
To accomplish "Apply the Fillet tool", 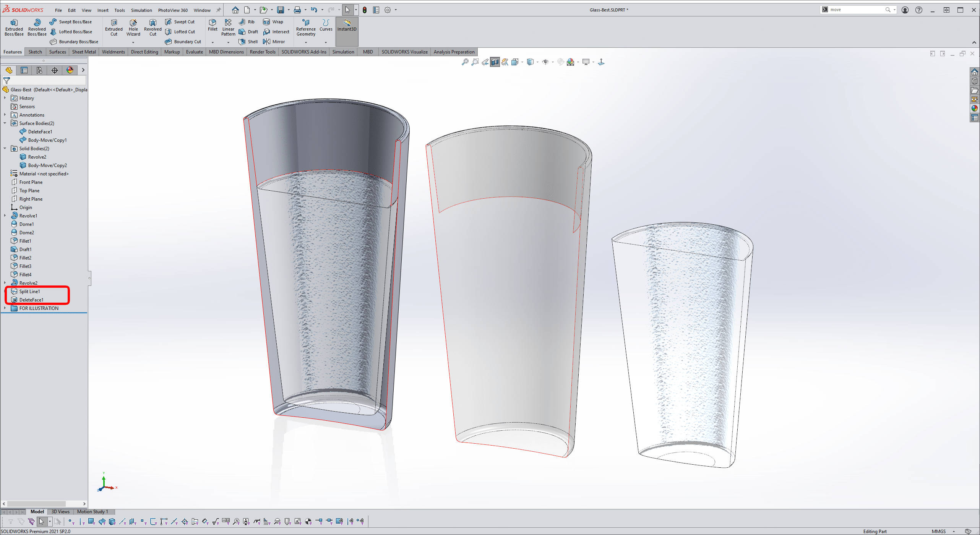I will coord(213,25).
